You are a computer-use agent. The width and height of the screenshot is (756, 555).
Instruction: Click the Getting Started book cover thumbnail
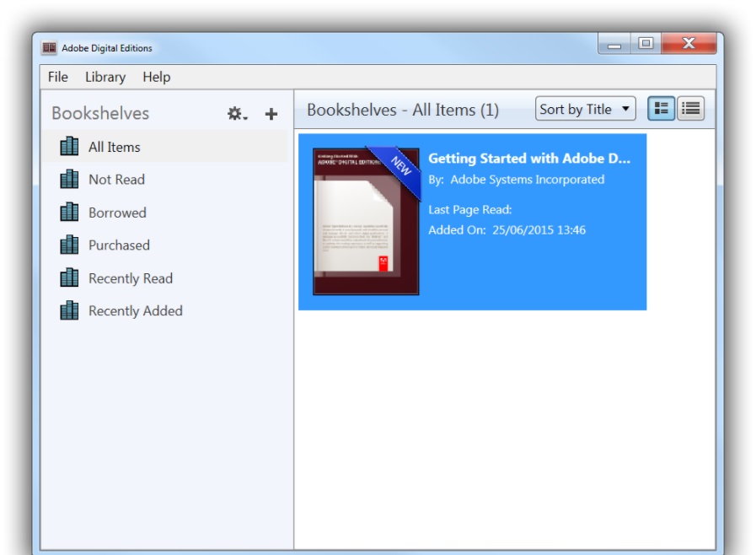366,222
